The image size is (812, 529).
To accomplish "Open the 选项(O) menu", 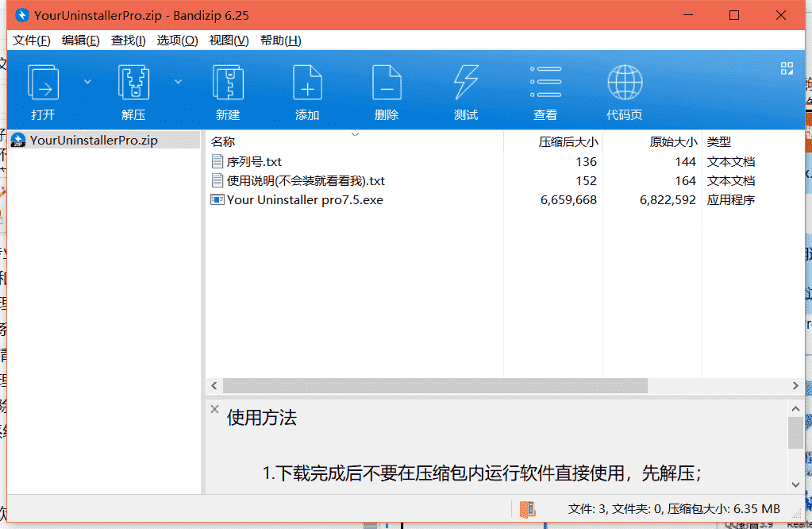I will pos(177,41).
